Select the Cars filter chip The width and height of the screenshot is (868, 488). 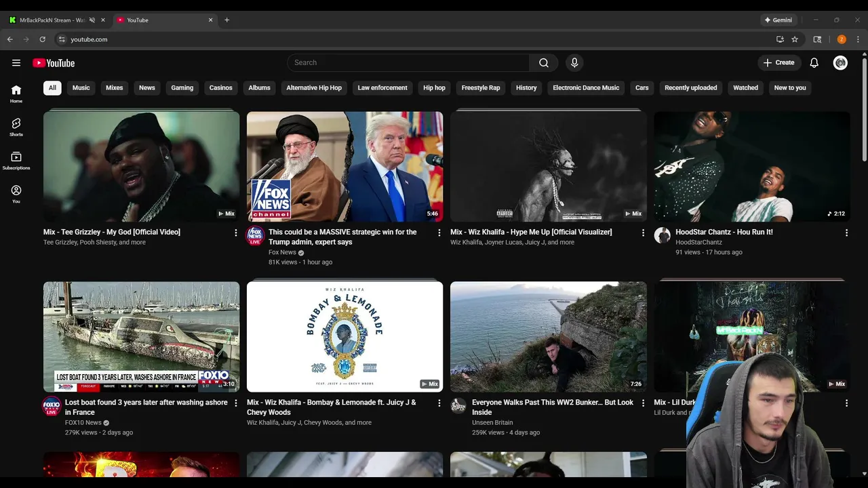tap(642, 88)
